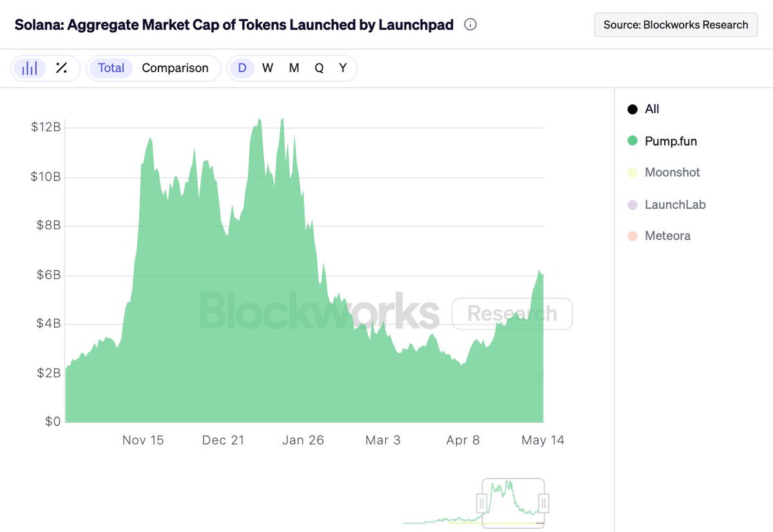Toggle the All series legend dot

click(633, 109)
